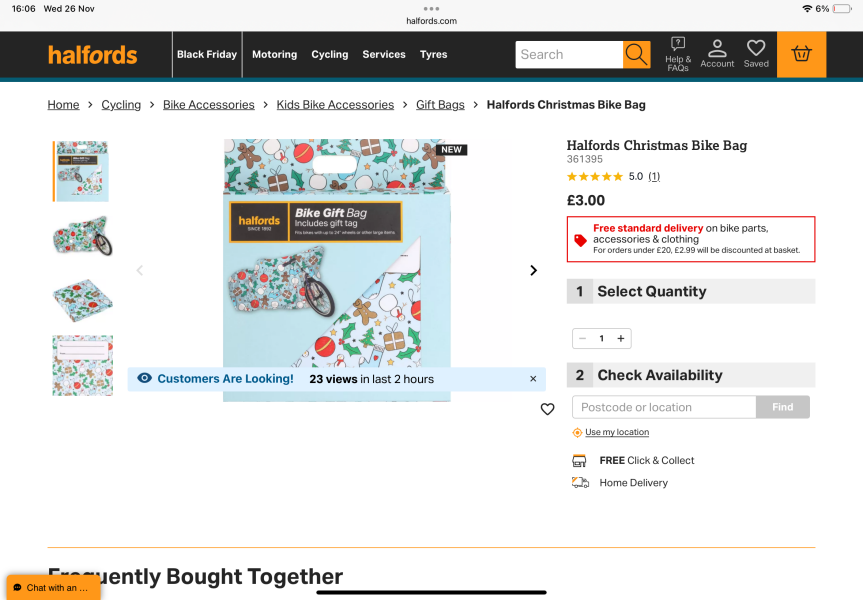The image size is (863, 600).
Task: Open Help & FAQs icon
Action: click(678, 54)
